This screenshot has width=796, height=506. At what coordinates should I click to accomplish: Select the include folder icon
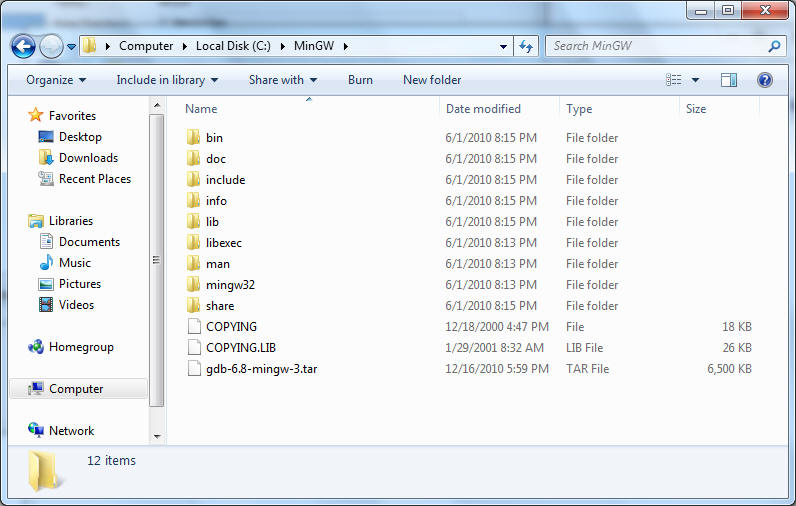(193, 179)
